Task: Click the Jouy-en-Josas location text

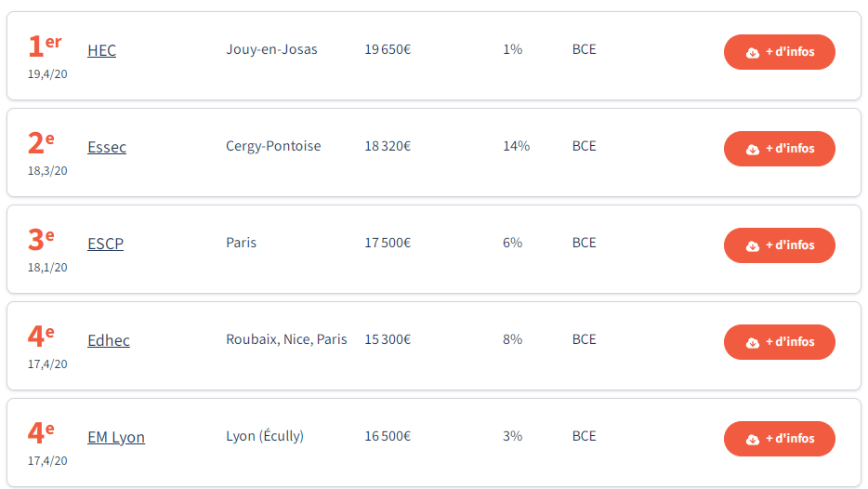Action: (271, 49)
